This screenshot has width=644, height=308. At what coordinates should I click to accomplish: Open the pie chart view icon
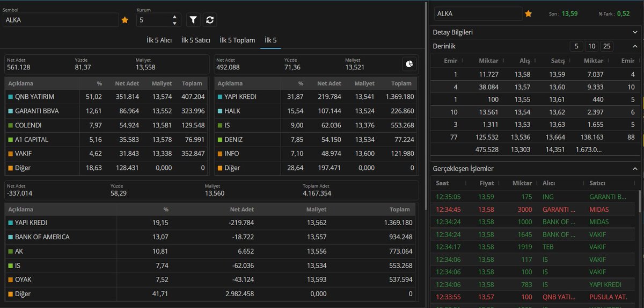(x=409, y=64)
